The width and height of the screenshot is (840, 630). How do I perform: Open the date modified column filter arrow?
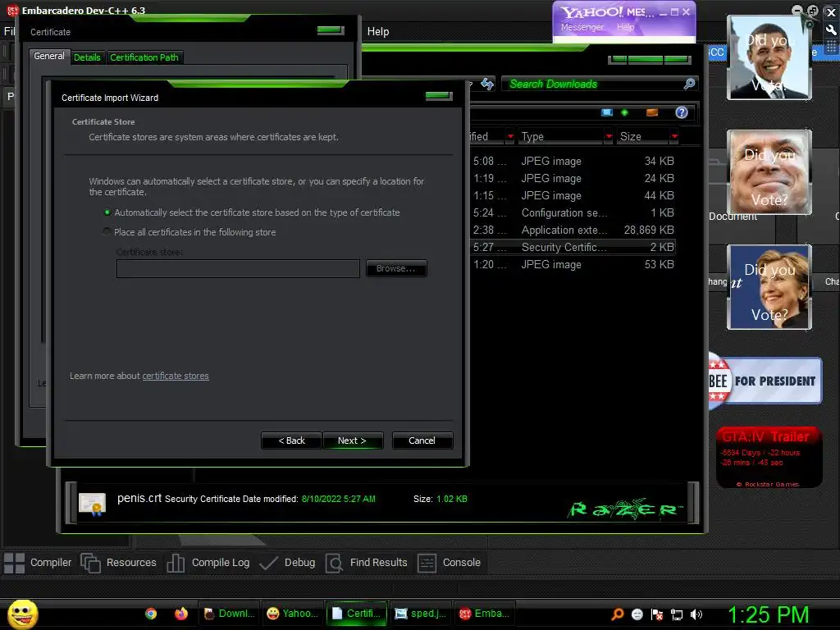(510, 137)
